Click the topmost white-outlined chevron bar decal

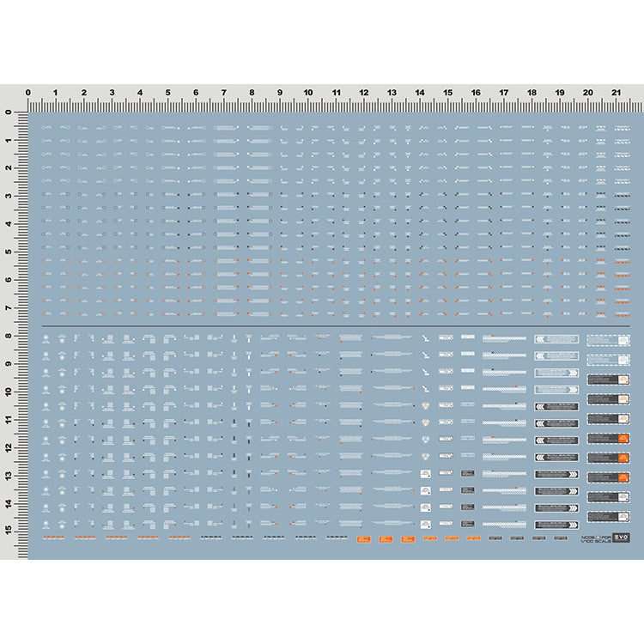[x=555, y=339]
